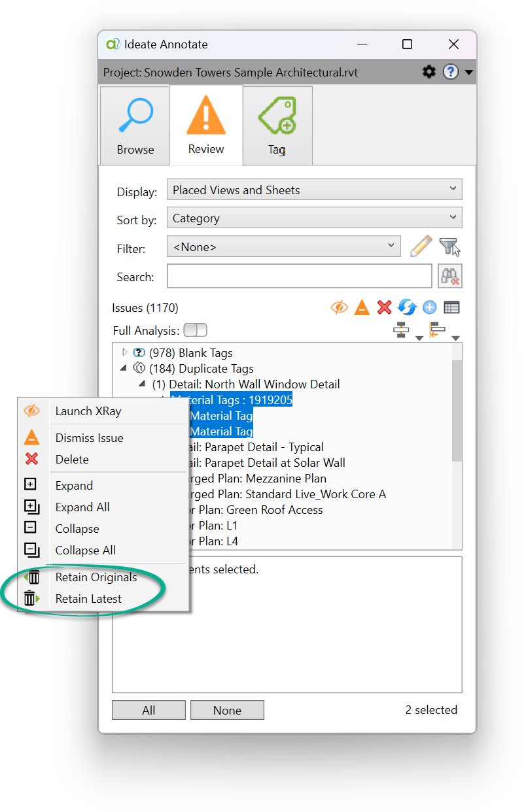Select the (184) Duplicate Tags row
This screenshot has height=812, width=526.
click(201, 368)
